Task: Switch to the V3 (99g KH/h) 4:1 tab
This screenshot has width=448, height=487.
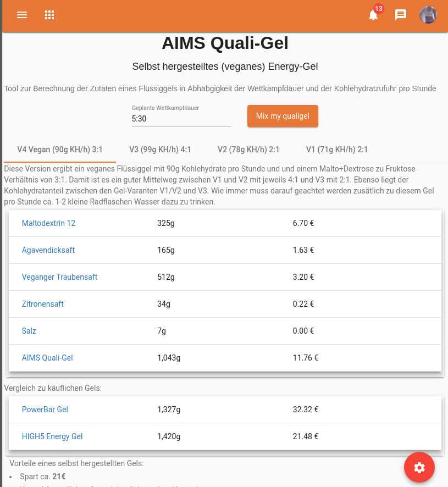Action: tap(160, 150)
